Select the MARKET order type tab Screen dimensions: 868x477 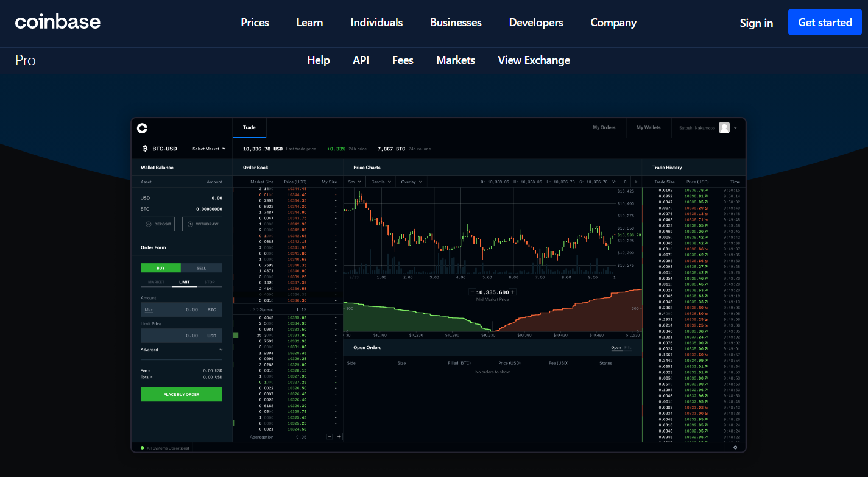(157, 282)
